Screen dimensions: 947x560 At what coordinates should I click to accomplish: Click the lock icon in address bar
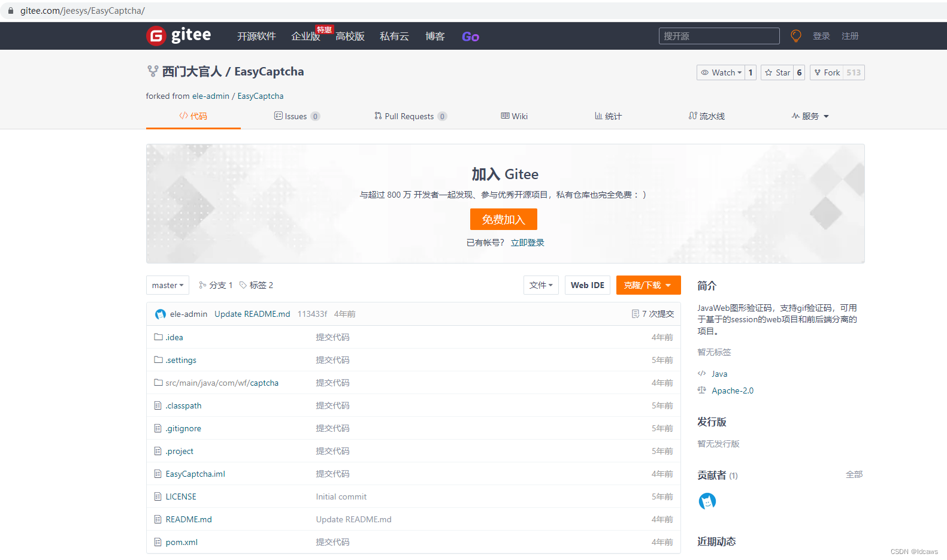11,11
